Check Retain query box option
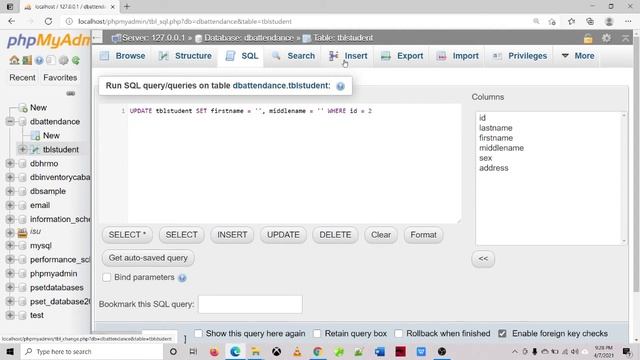 [x=317, y=333]
